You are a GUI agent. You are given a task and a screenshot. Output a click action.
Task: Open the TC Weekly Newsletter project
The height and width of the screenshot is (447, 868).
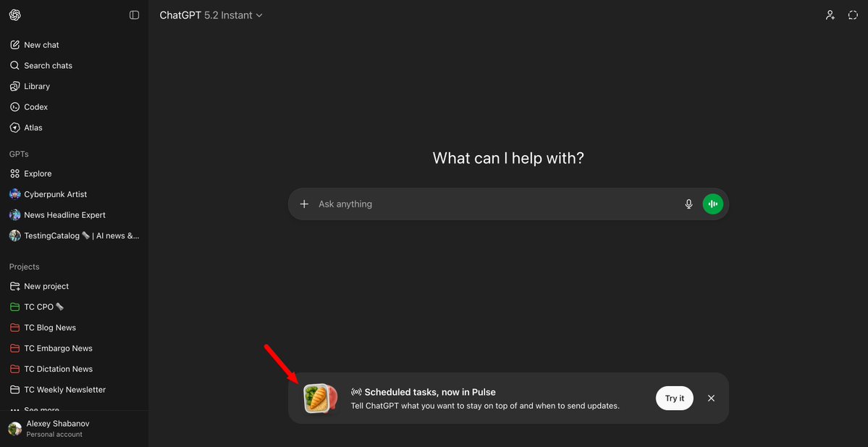[74, 389]
